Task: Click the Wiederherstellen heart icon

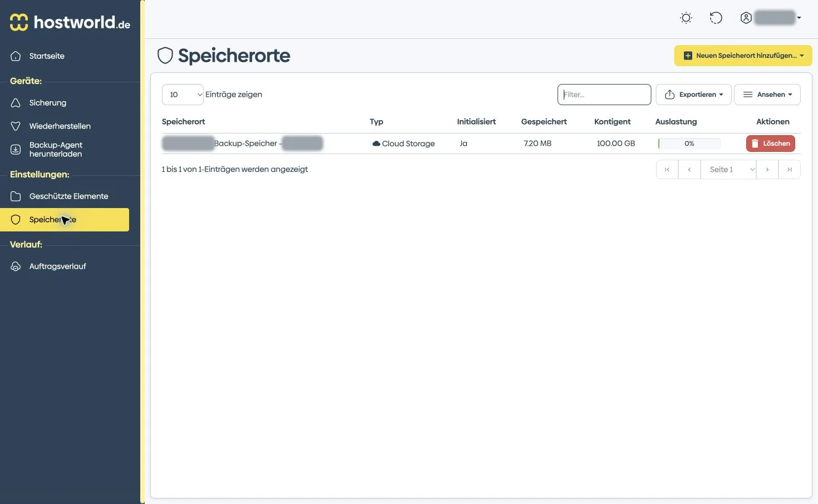Action: click(16, 126)
